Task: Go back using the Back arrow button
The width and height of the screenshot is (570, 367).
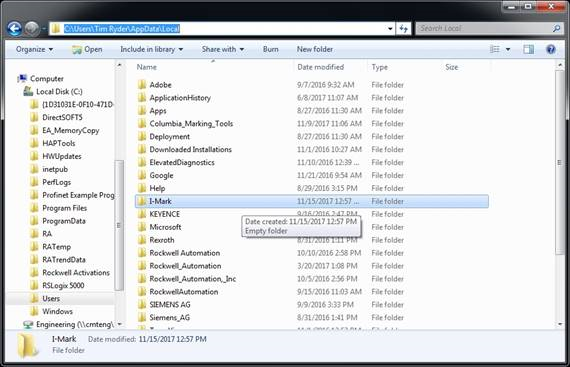Action: click(x=15, y=28)
